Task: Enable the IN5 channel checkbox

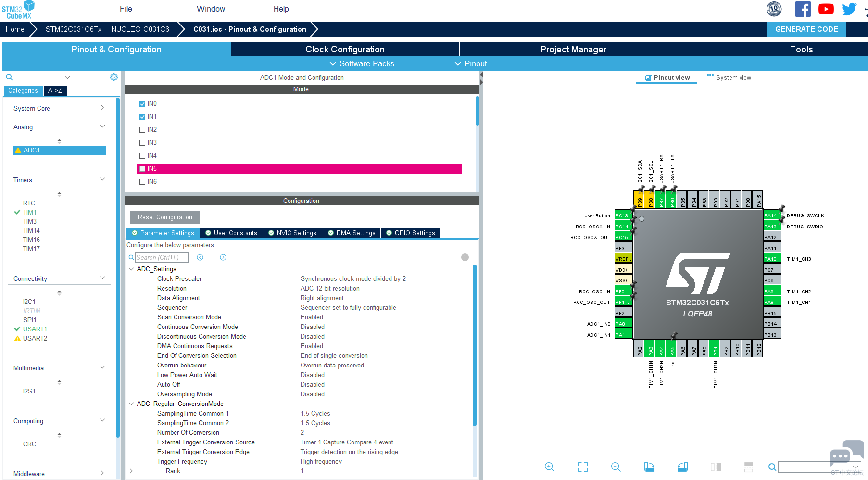Action: coord(142,169)
